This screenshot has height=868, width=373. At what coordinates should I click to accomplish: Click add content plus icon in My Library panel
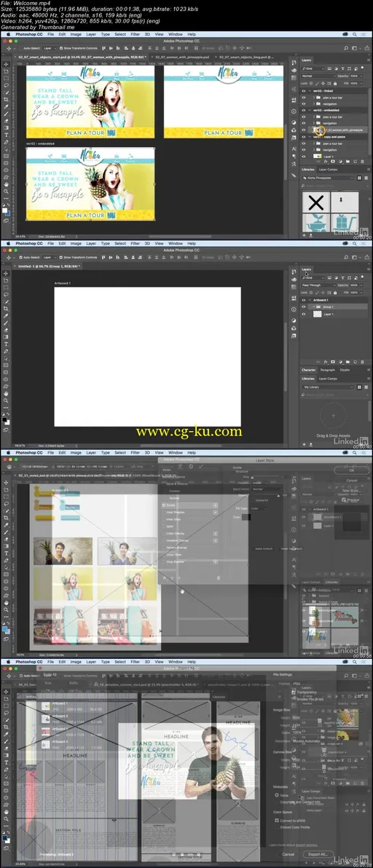[x=303, y=444]
